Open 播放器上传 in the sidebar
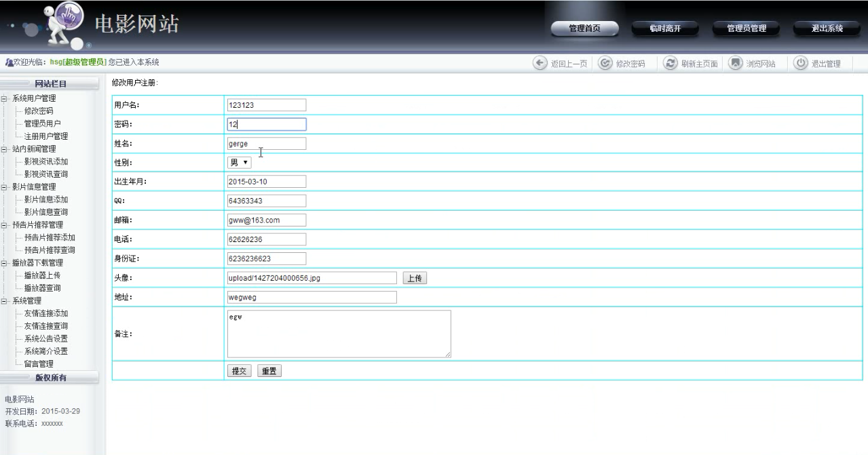868x455 pixels. pyautogui.click(x=43, y=275)
